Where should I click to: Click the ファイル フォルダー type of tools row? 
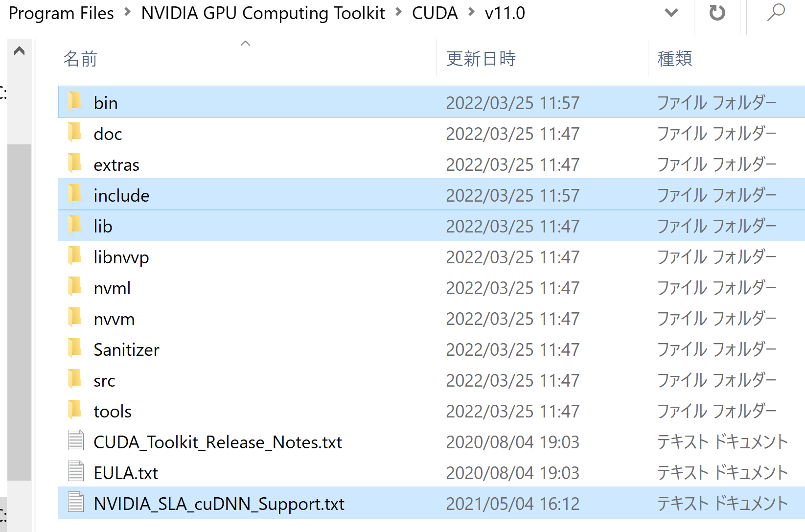coord(717,411)
